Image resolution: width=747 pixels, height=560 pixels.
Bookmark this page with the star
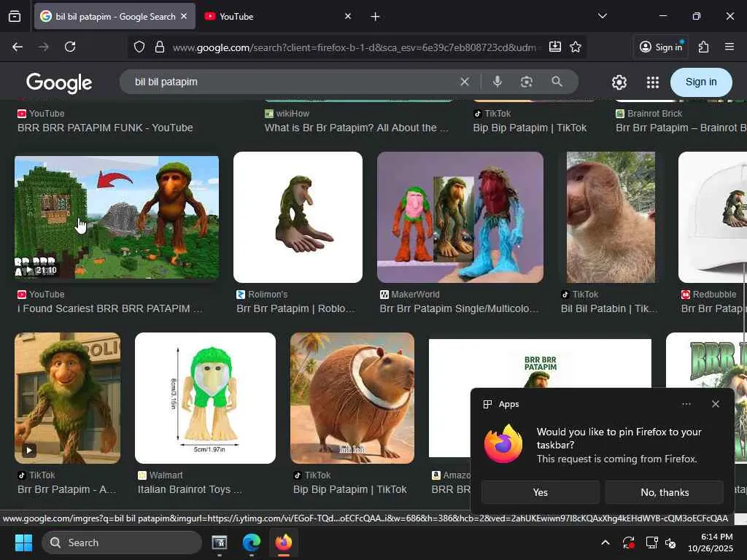tap(576, 47)
